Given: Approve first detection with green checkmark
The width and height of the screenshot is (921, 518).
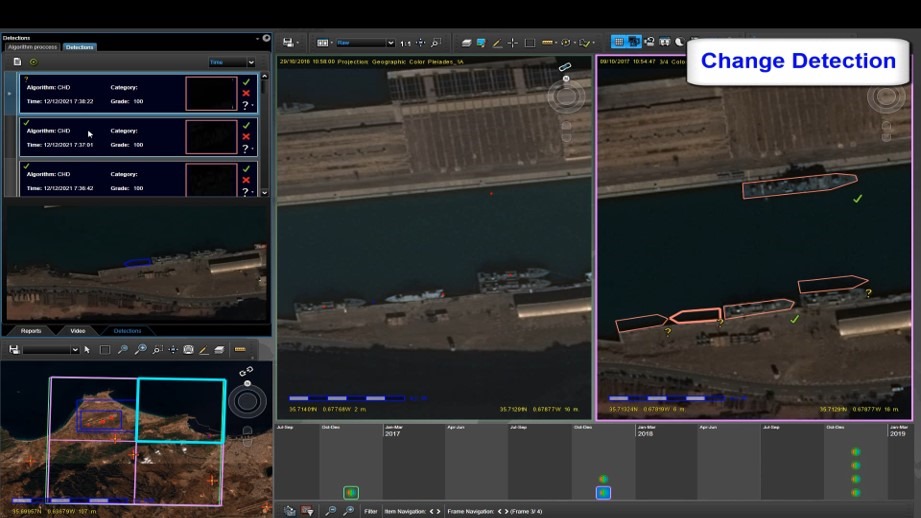Looking at the screenshot, I should (246, 83).
